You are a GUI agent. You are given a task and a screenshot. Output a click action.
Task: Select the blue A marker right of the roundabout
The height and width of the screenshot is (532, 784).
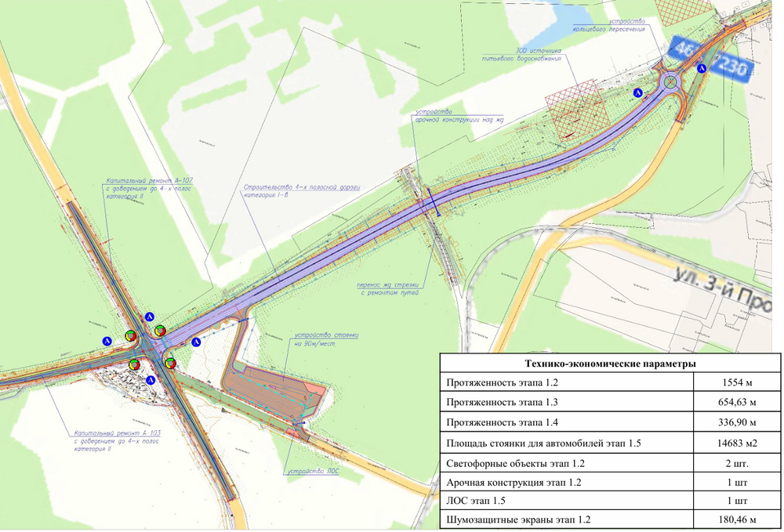click(x=702, y=68)
